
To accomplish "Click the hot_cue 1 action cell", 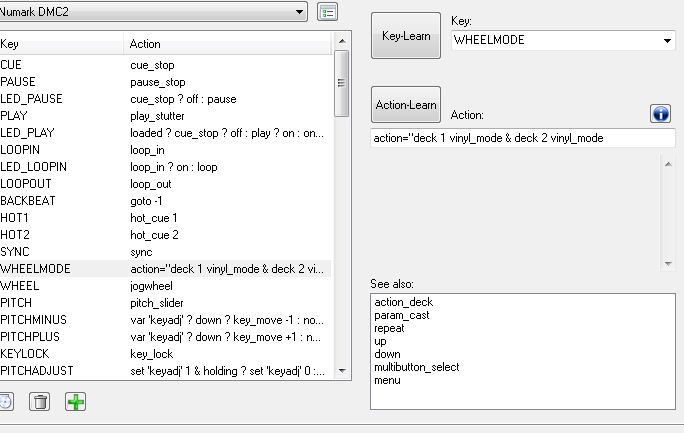I will tap(154, 218).
